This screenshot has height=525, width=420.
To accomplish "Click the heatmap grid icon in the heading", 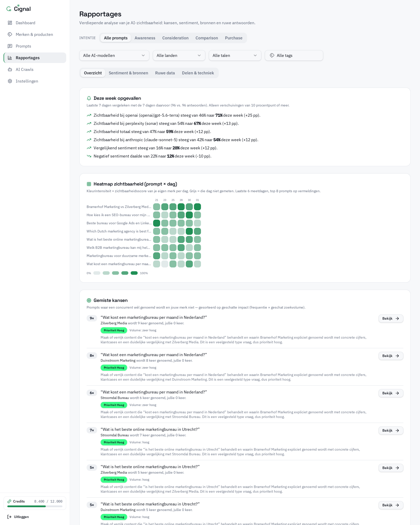I will (x=89, y=184).
